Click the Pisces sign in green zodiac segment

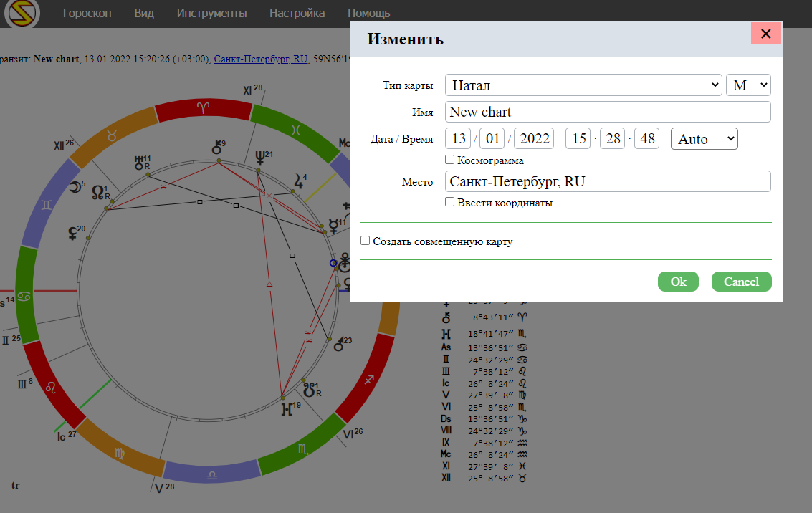295,130
